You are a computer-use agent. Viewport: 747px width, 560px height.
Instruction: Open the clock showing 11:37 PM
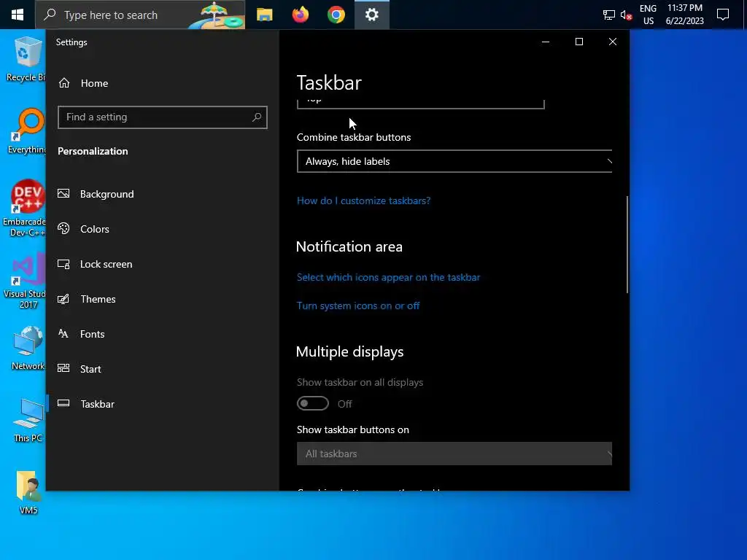tap(684, 15)
